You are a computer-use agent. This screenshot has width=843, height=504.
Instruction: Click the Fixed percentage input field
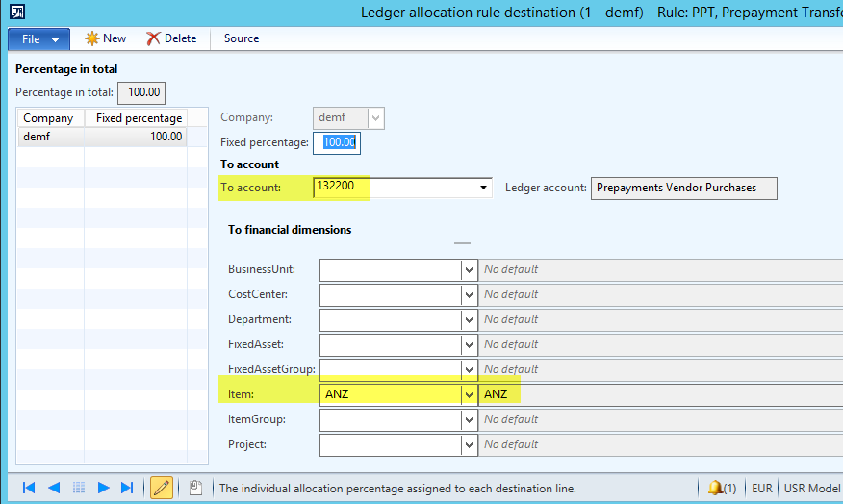[x=339, y=142]
